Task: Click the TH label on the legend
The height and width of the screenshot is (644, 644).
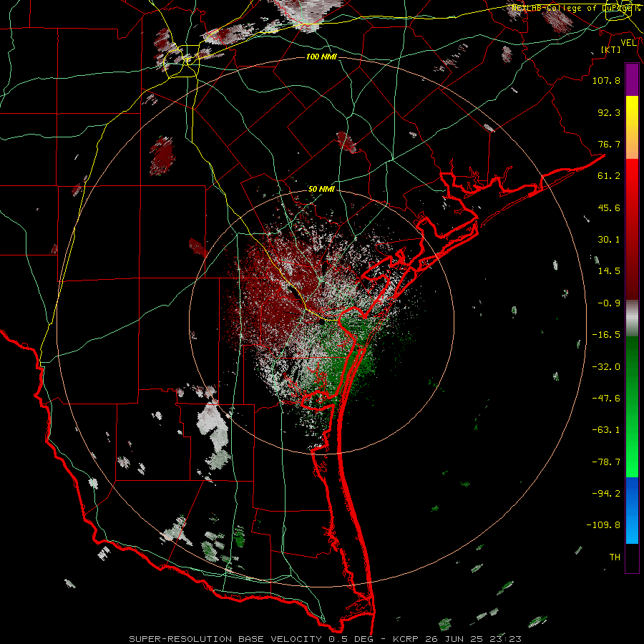Action: 615,557
